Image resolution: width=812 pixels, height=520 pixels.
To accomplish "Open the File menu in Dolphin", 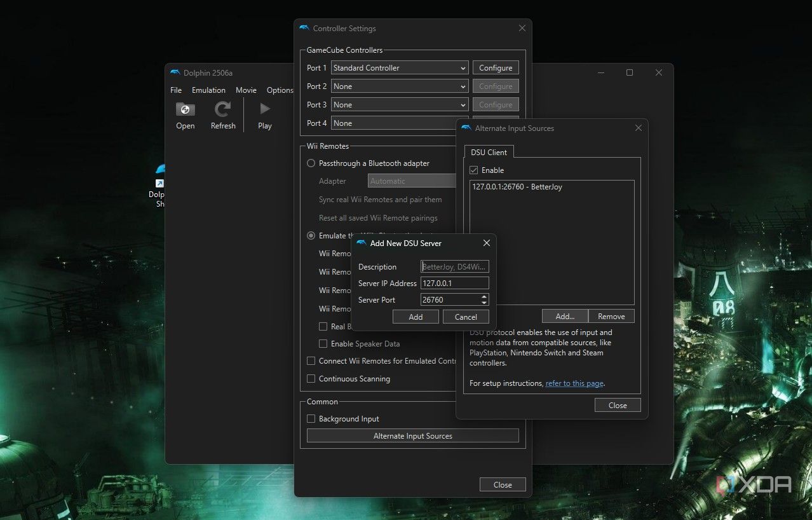I will pyautogui.click(x=176, y=90).
